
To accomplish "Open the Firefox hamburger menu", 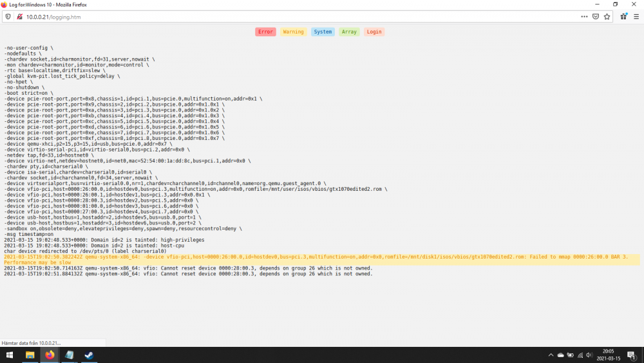I will (636, 17).
